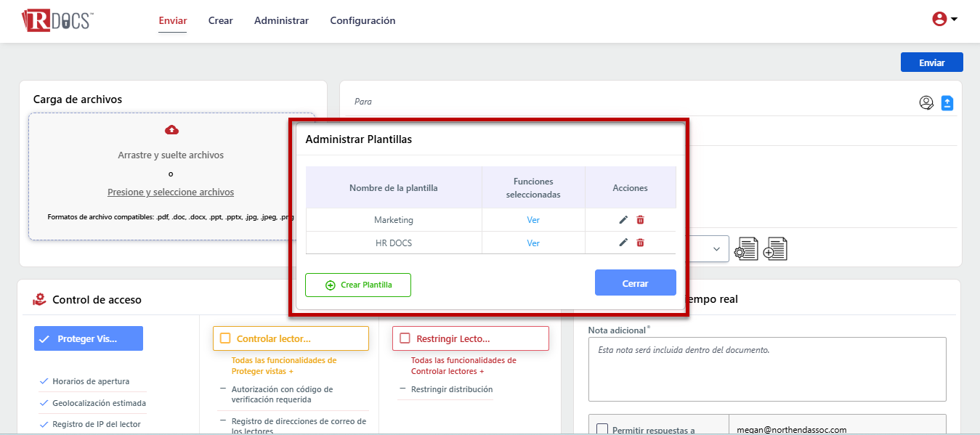The image size is (980, 435).
Task: Expand the template selection dropdown
Action: pos(716,248)
